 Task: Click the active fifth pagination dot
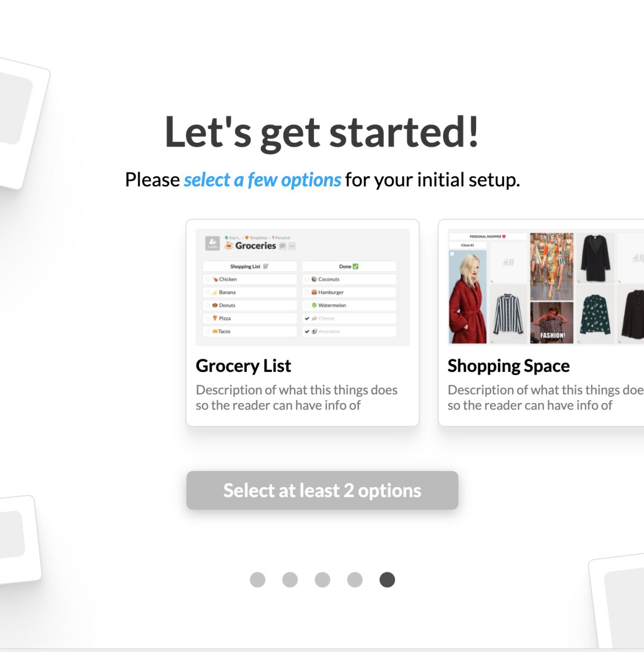coord(387,580)
